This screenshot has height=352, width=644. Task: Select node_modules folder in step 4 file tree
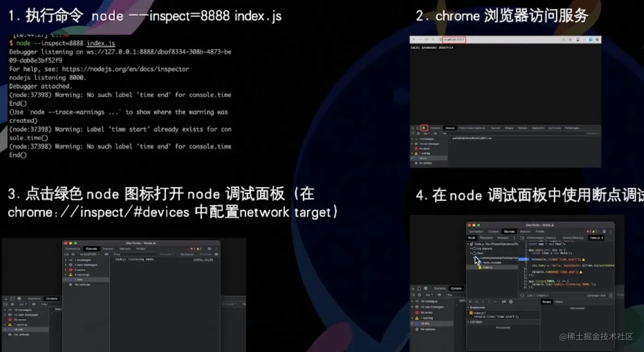(492, 263)
